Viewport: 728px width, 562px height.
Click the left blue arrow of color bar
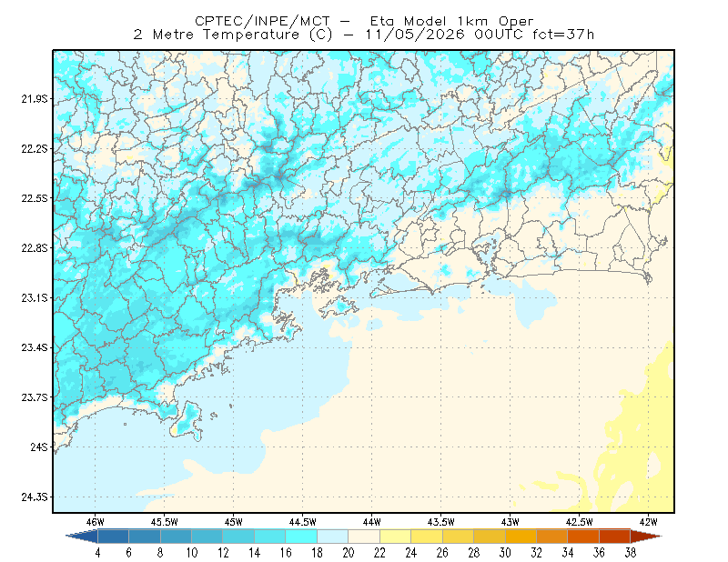coord(82,537)
